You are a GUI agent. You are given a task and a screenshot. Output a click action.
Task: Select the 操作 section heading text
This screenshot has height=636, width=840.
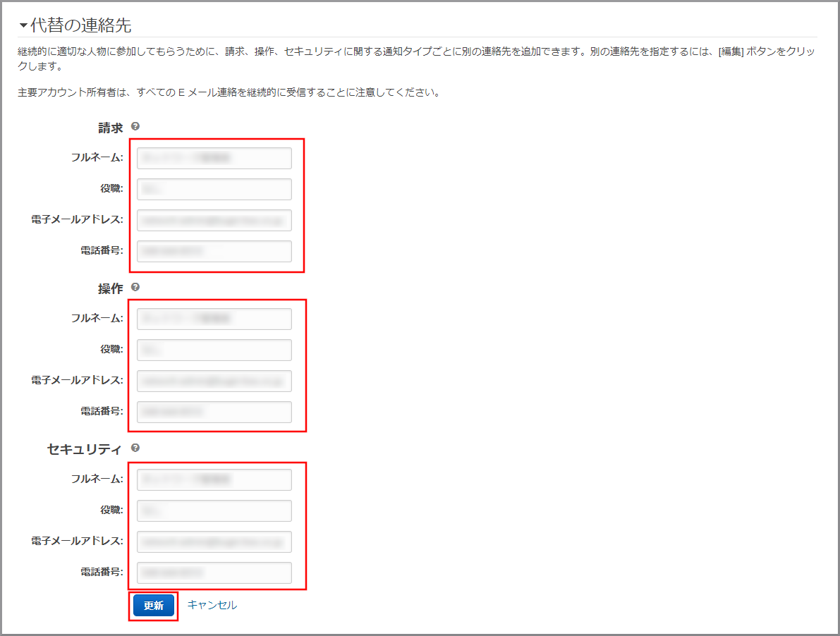click(110, 288)
